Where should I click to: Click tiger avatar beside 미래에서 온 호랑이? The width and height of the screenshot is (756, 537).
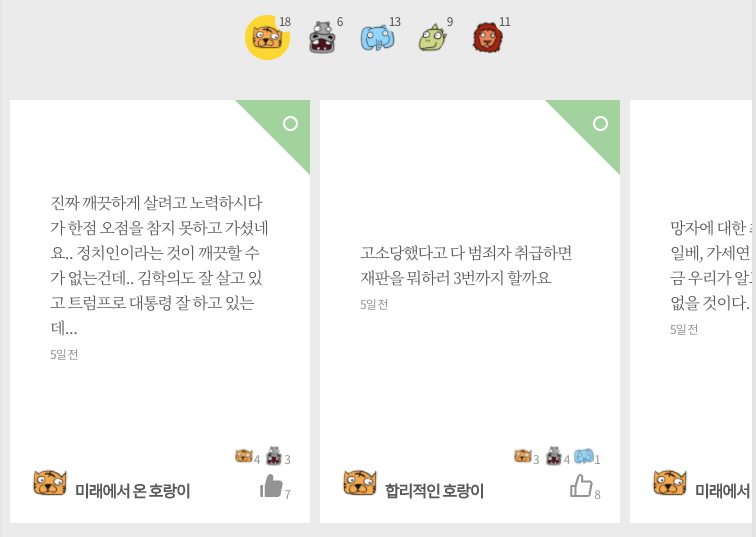point(50,483)
